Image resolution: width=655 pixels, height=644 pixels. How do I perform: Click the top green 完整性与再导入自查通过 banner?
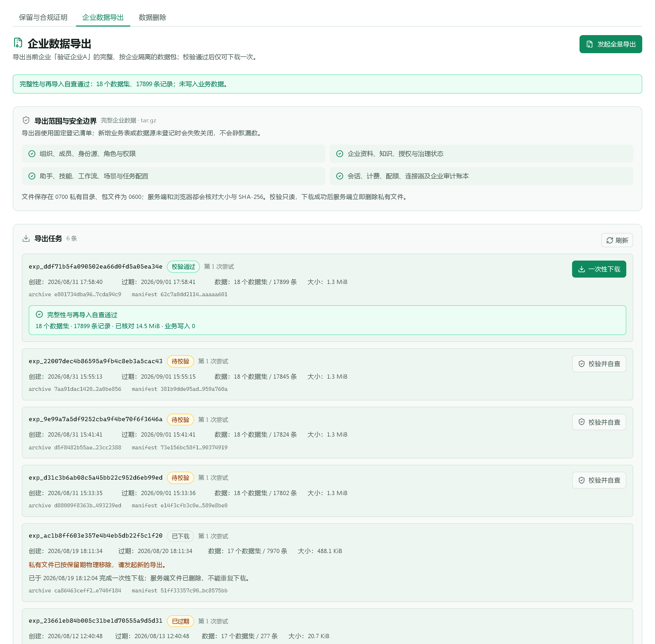click(x=327, y=84)
